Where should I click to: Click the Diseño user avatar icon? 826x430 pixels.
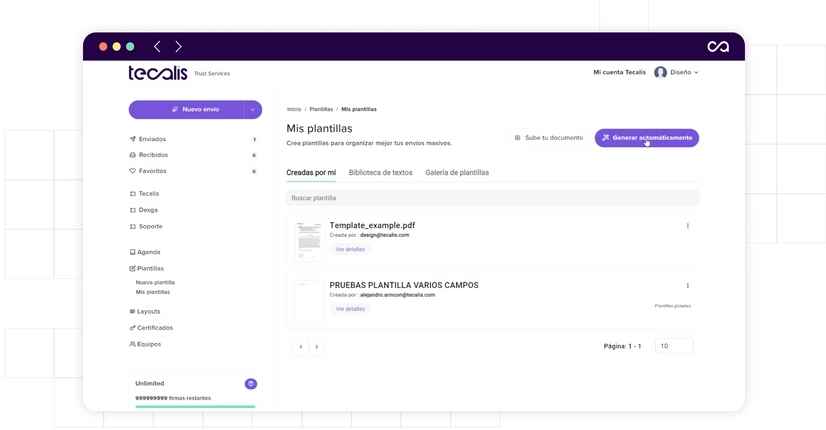click(660, 72)
